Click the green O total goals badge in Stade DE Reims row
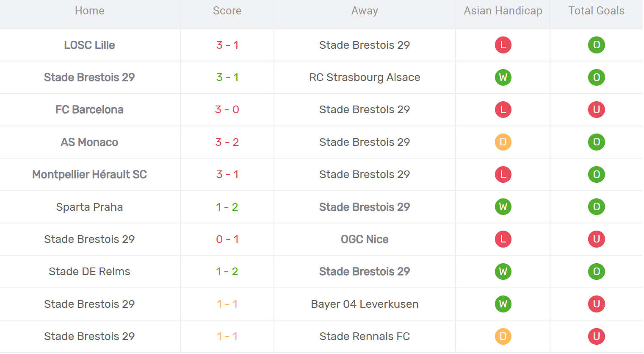644x354 pixels. [x=596, y=271]
